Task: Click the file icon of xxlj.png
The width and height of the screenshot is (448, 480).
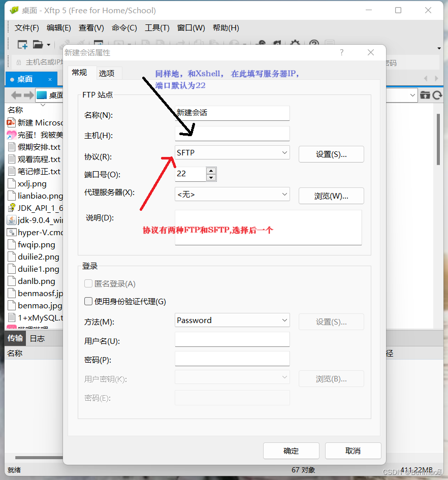Action: coord(12,184)
